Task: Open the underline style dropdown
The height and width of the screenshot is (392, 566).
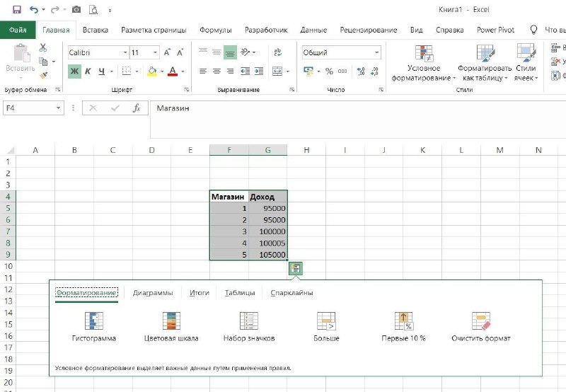Action: pos(112,71)
